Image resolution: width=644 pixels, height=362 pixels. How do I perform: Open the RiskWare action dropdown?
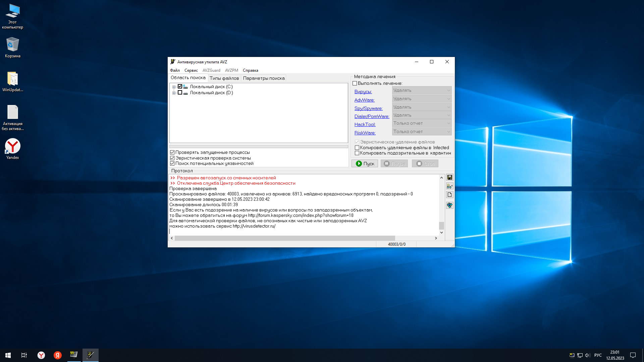click(x=422, y=132)
